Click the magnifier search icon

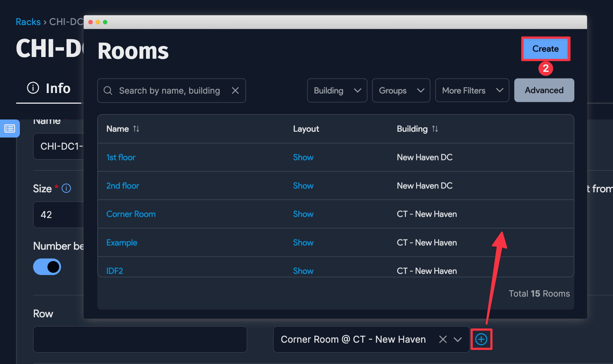pyautogui.click(x=108, y=90)
